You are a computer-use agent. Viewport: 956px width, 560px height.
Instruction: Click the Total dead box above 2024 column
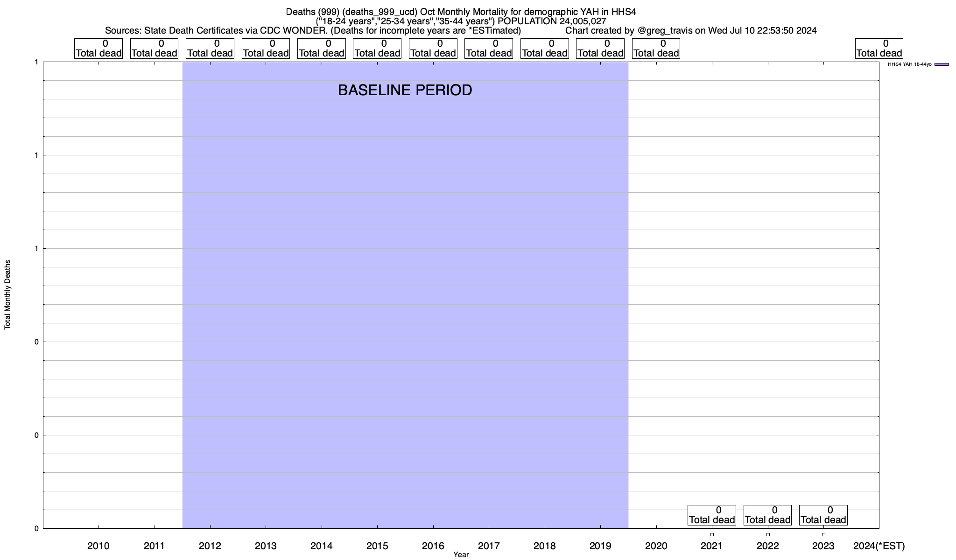[879, 49]
